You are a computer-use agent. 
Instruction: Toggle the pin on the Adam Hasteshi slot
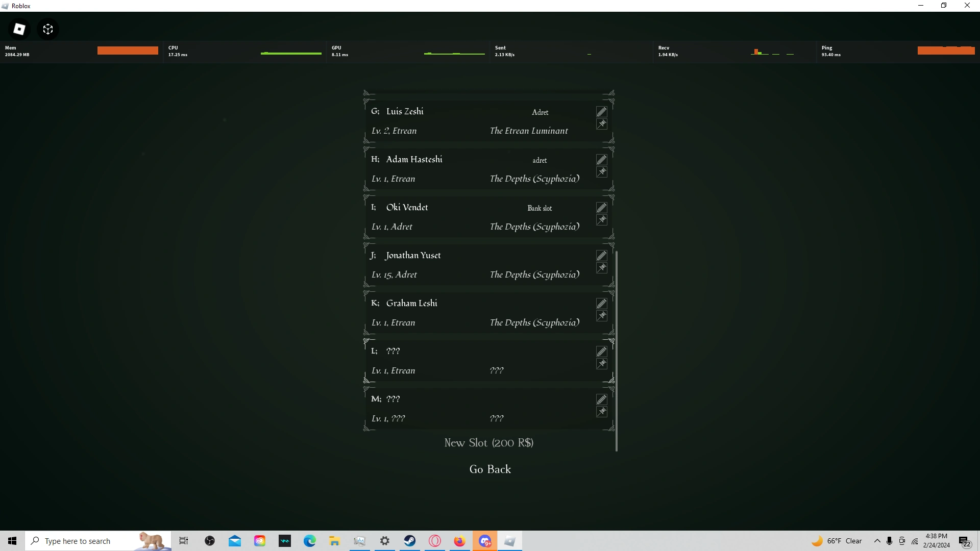pos(602,172)
